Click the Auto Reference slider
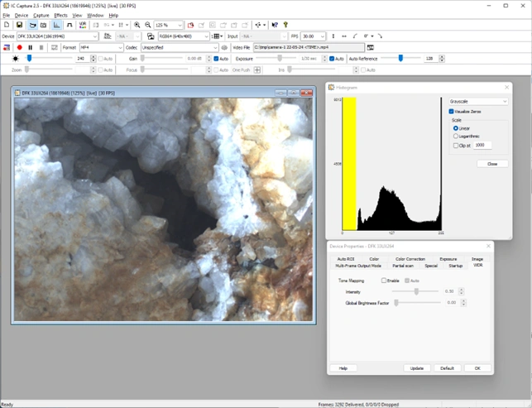This screenshot has width=532, height=408. pyautogui.click(x=400, y=59)
